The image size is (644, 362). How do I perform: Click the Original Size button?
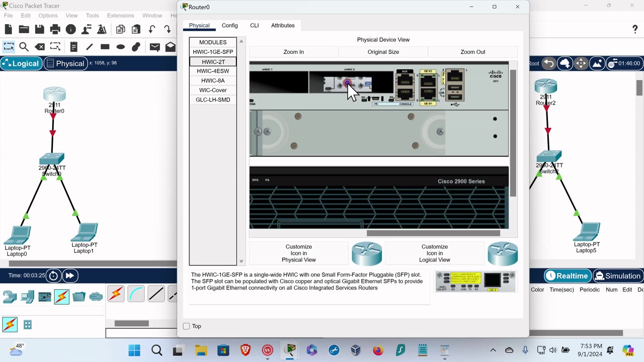[x=383, y=52]
